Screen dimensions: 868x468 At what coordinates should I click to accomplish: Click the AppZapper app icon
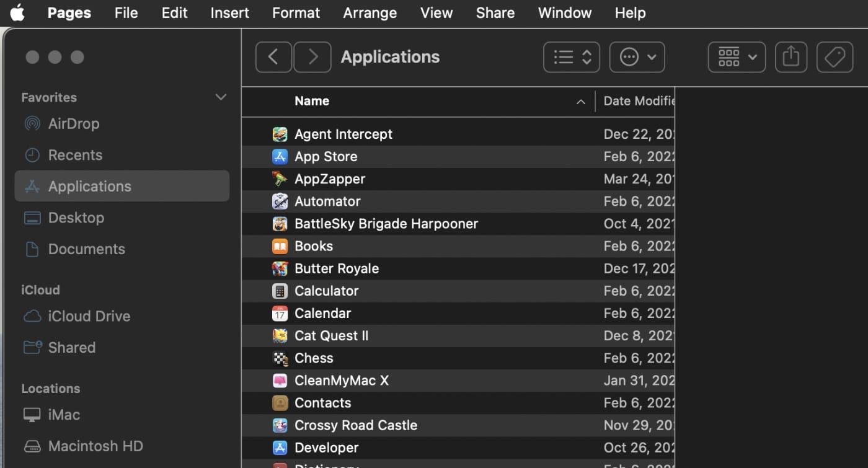point(280,179)
